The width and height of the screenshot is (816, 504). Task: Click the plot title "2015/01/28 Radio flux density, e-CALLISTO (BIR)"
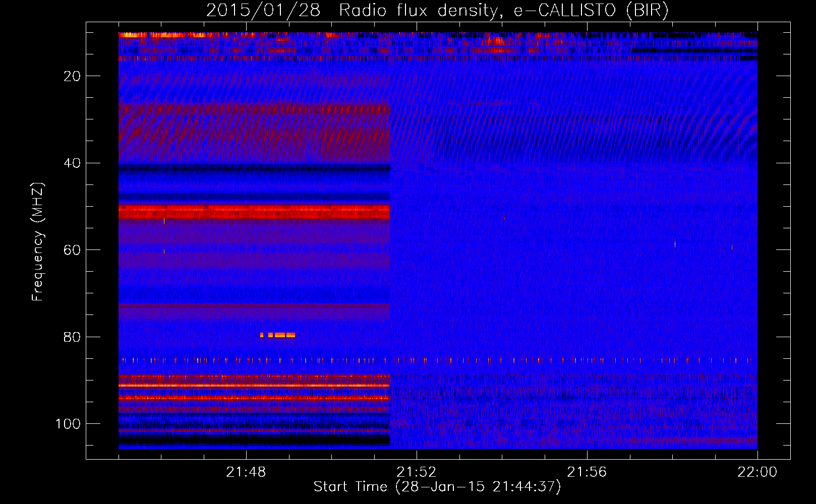click(437, 11)
